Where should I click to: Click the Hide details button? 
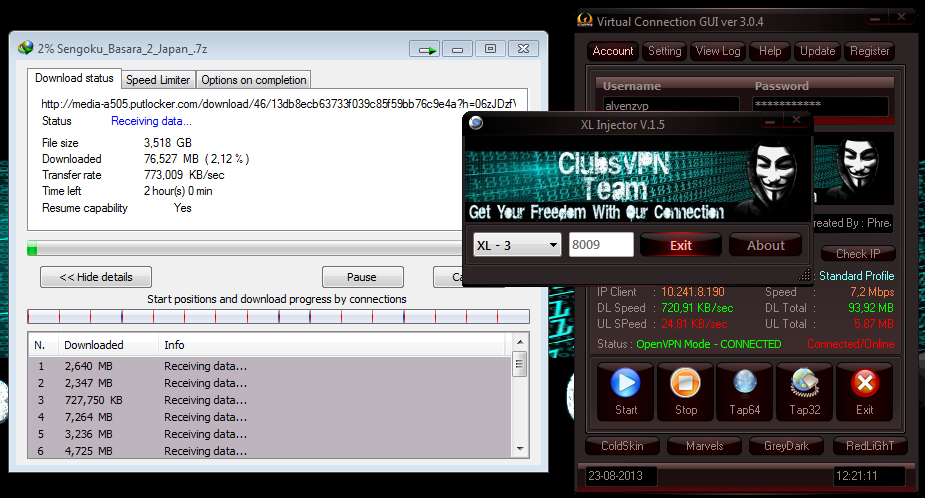(x=96, y=277)
